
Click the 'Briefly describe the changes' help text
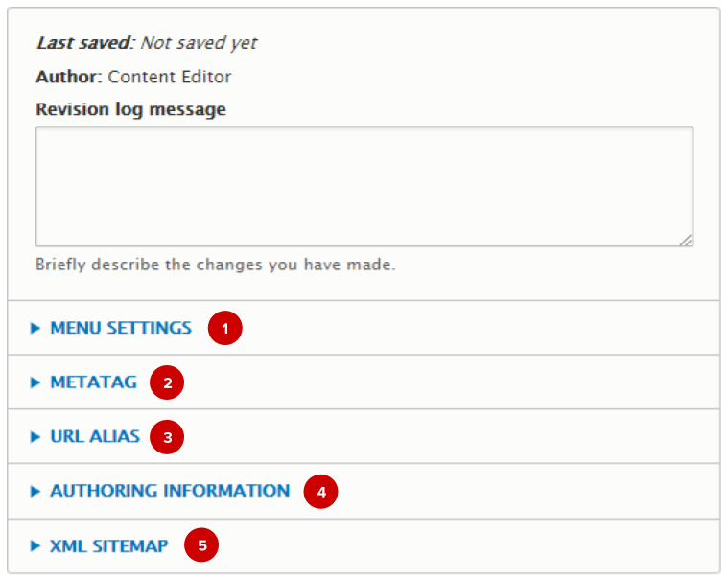tap(215, 265)
